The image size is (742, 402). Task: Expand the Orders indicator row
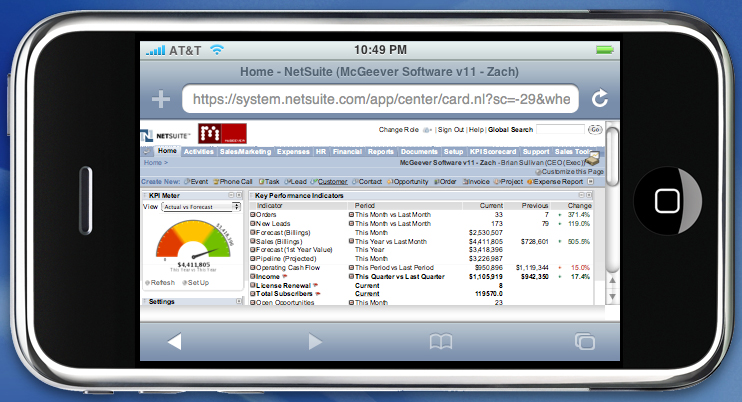[x=253, y=215]
